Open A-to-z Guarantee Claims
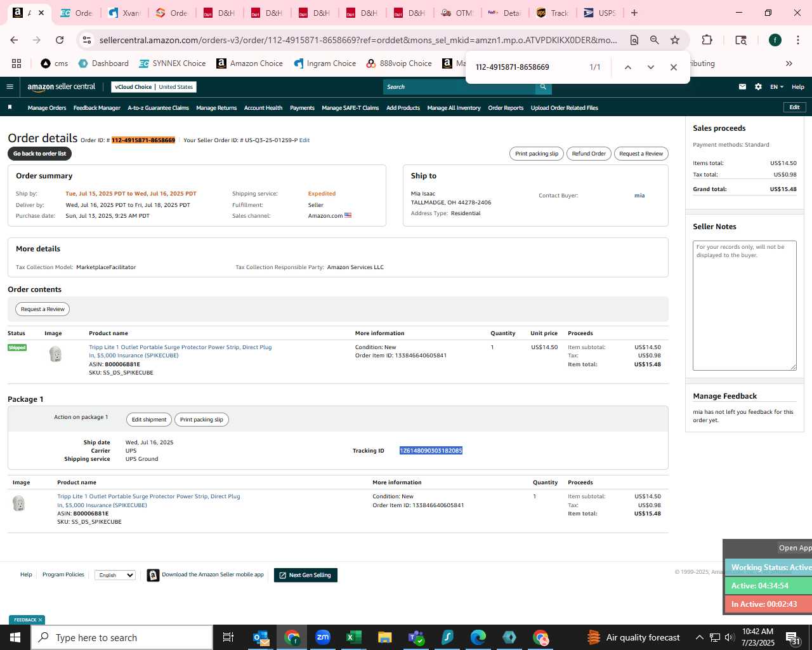 point(159,108)
